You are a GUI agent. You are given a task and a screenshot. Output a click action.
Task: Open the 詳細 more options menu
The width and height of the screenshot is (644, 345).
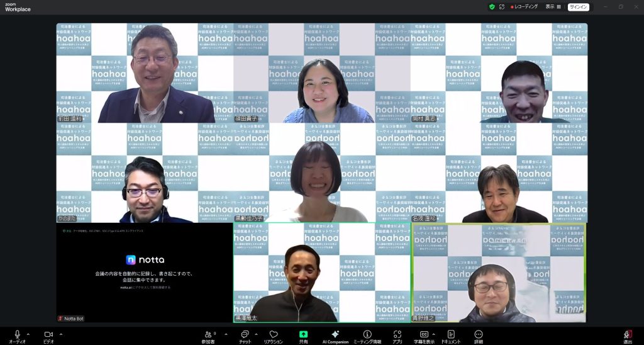[479, 335]
